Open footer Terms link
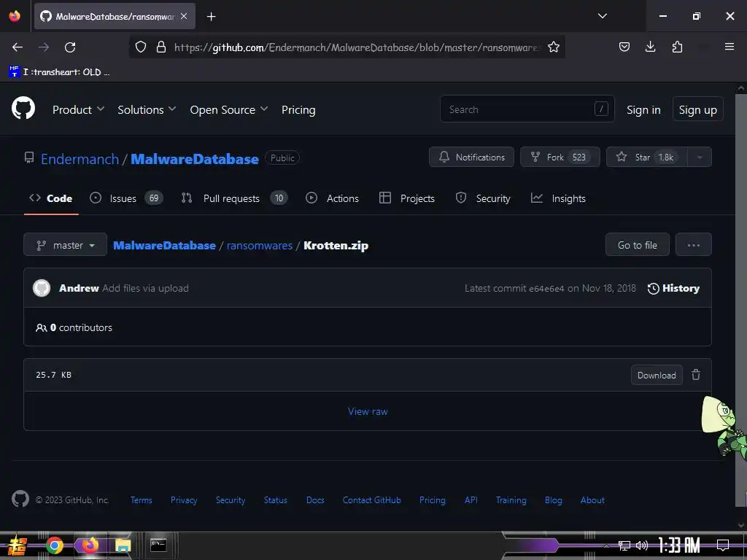Screen dimensions: 747x560 tap(141, 500)
